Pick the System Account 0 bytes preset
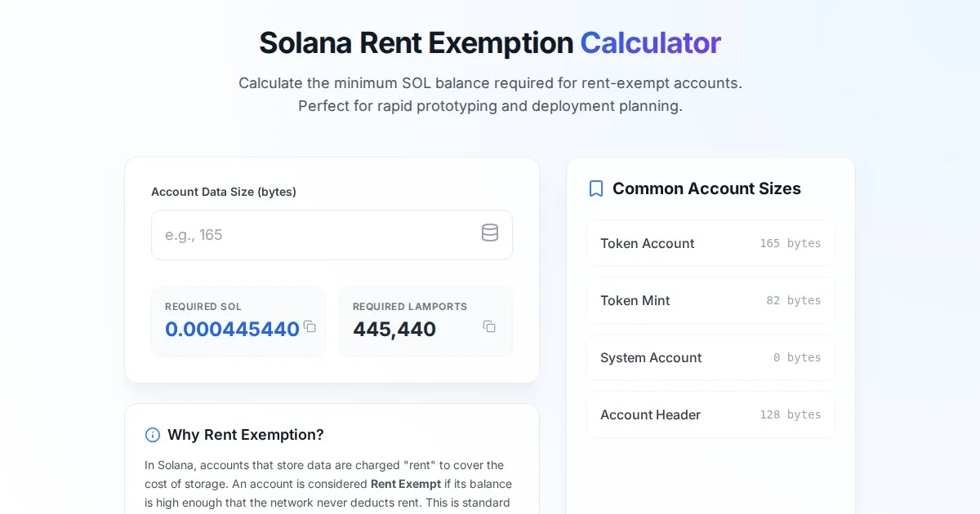The height and width of the screenshot is (514, 980). point(710,357)
